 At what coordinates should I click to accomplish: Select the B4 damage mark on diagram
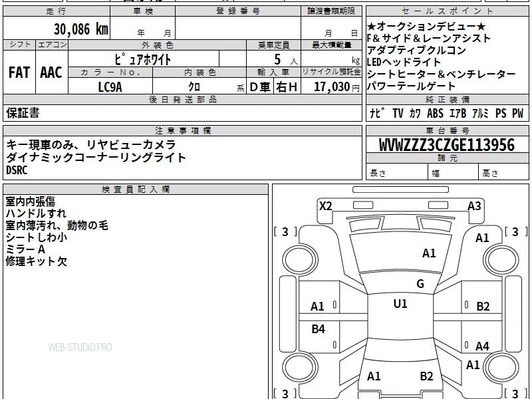click(x=319, y=329)
